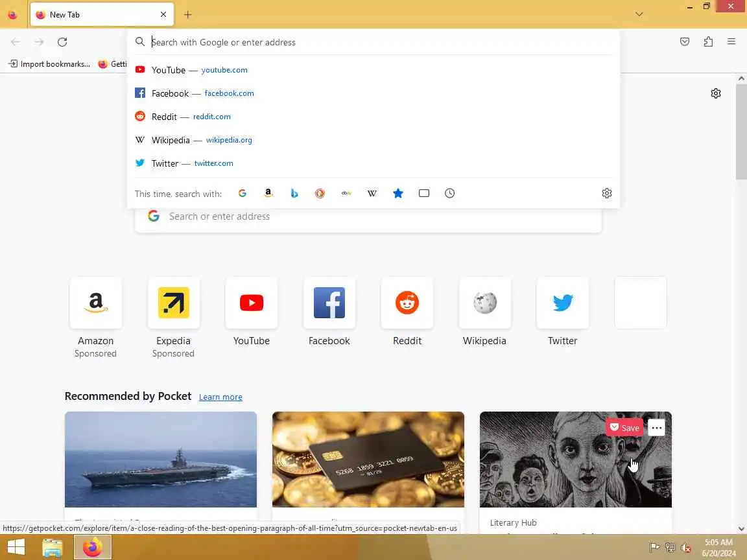Click the new tab page search box

click(x=368, y=216)
